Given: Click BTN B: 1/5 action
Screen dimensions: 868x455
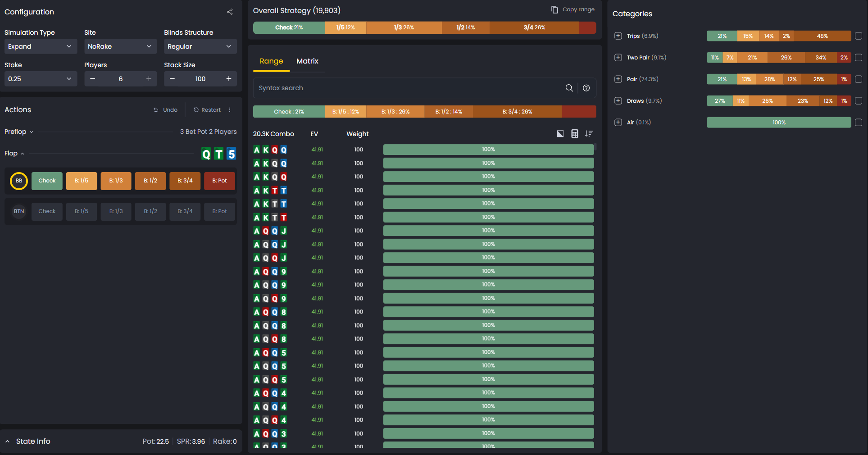Looking at the screenshot, I should (82, 211).
